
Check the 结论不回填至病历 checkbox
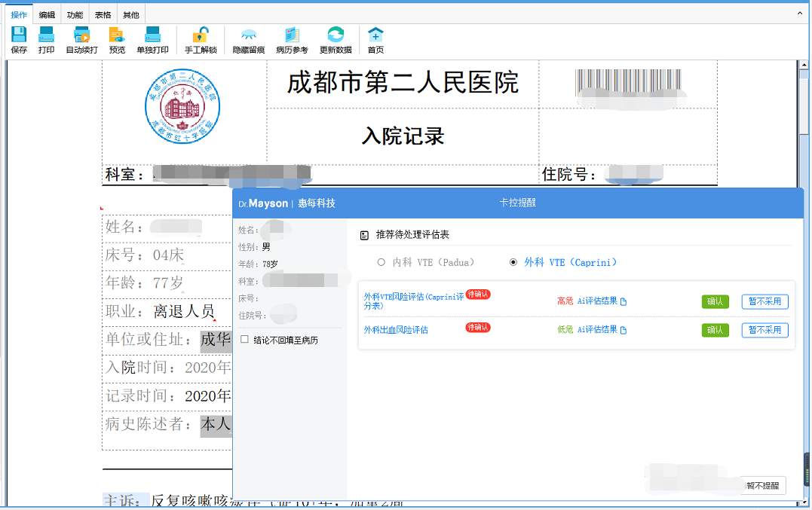245,340
